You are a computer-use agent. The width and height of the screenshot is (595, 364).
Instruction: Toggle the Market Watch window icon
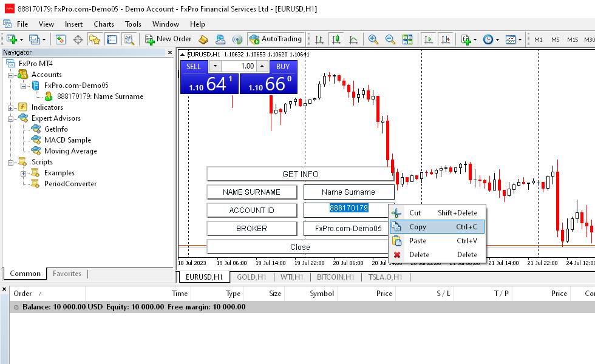tap(61, 39)
